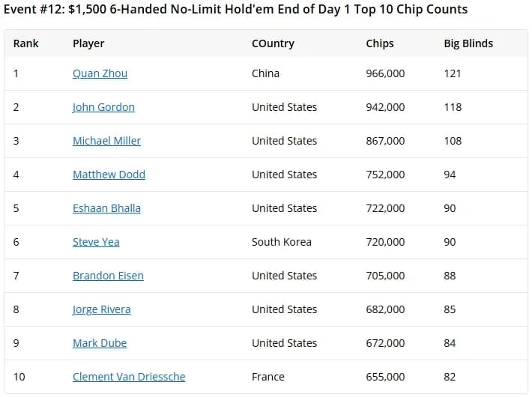Click the 966,000 chips cell
This screenshot has height=397, width=532.
pyautogui.click(x=385, y=73)
